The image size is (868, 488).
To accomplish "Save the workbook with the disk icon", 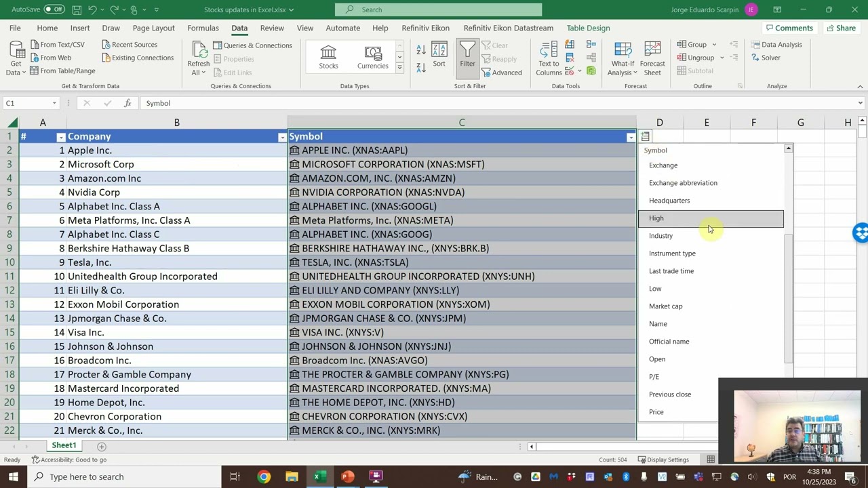I will click(x=77, y=9).
